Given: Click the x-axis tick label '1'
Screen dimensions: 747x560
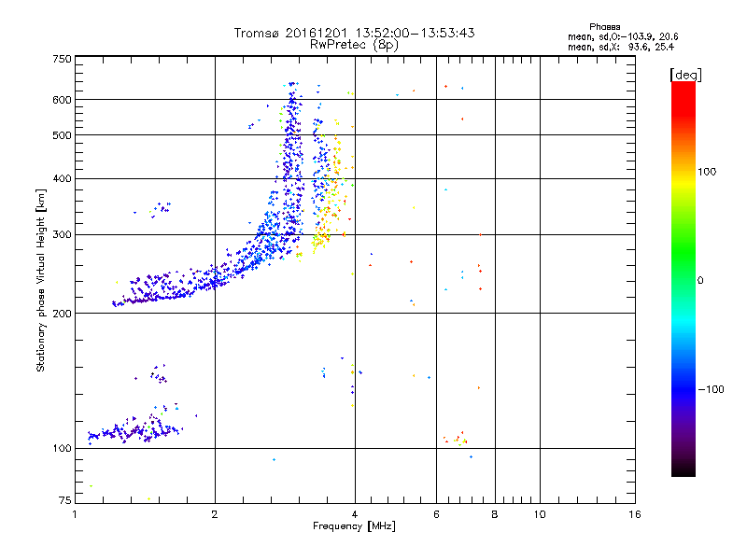Looking at the screenshot, I should coord(75,514).
